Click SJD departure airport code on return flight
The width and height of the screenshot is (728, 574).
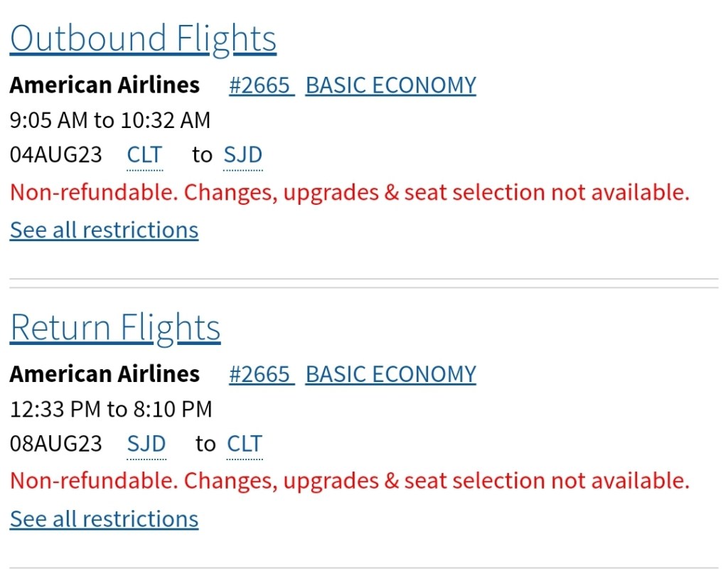coord(146,444)
